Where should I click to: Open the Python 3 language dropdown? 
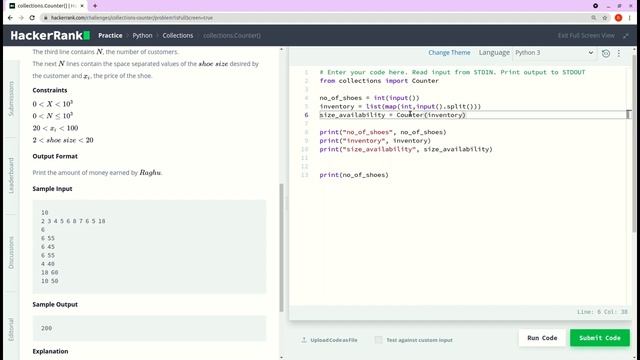point(553,53)
